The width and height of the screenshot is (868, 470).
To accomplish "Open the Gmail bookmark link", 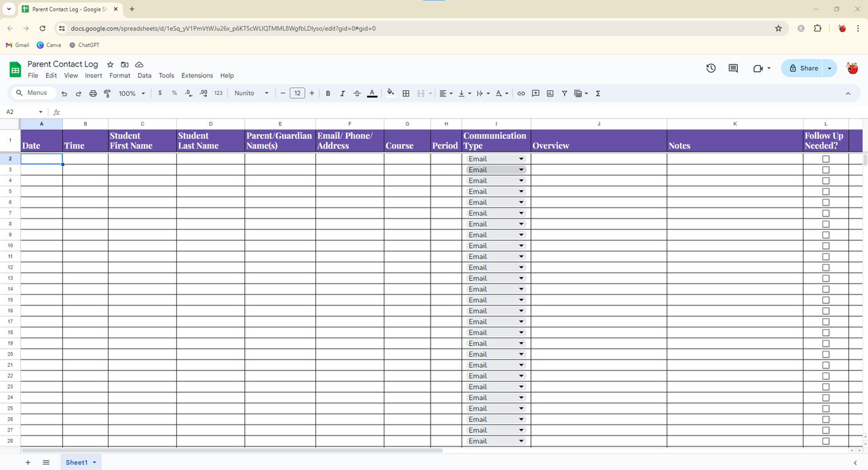I will pyautogui.click(x=17, y=45).
